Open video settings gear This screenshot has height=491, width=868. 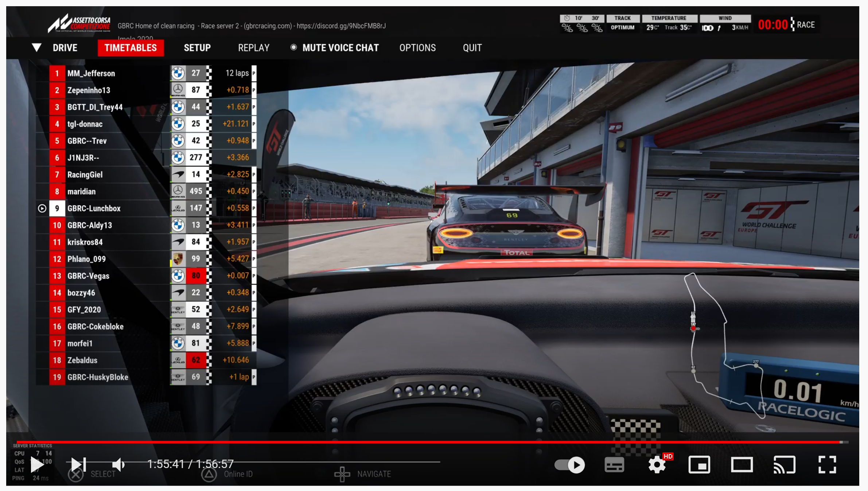[657, 465]
